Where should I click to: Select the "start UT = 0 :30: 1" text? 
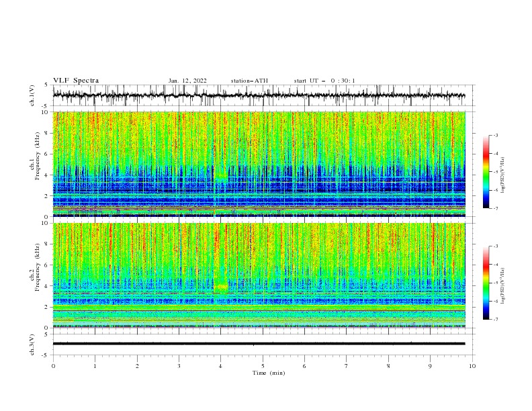pyautogui.click(x=324, y=81)
